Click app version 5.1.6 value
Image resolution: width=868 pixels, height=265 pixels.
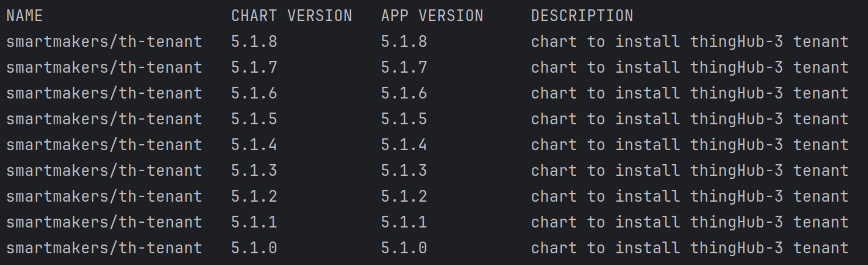pyautogui.click(x=404, y=93)
